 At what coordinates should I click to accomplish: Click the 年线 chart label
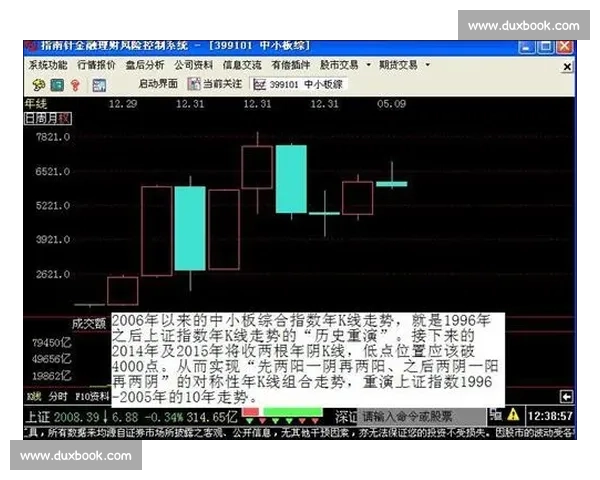pyautogui.click(x=36, y=104)
